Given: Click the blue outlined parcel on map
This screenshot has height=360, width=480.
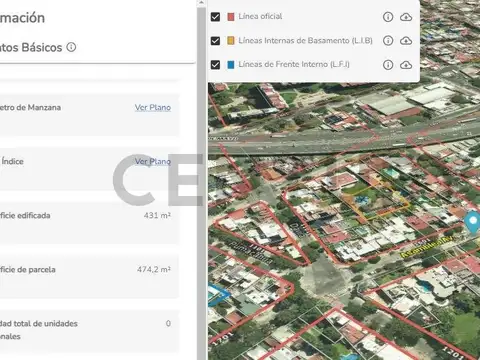Looking at the screenshot, I should click(x=217, y=295).
